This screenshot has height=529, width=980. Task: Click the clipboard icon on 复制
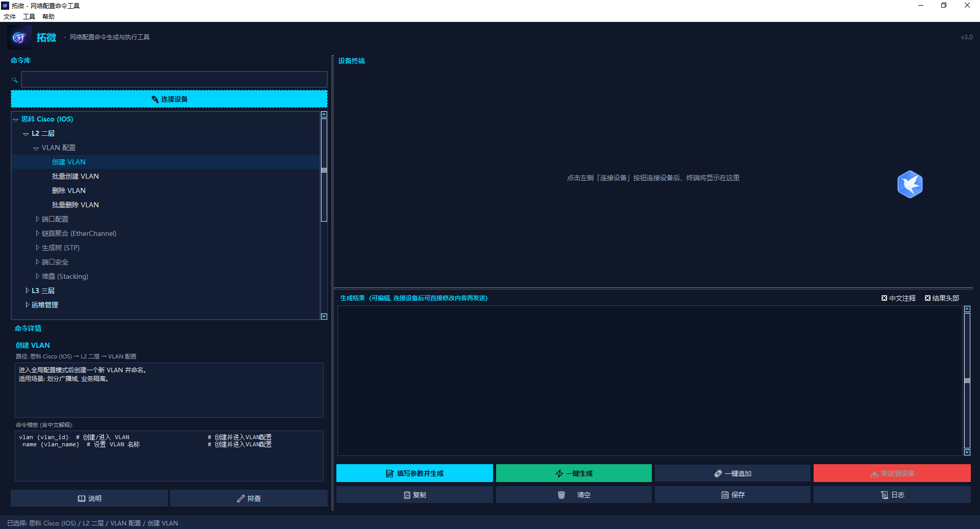tap(407, 495)
